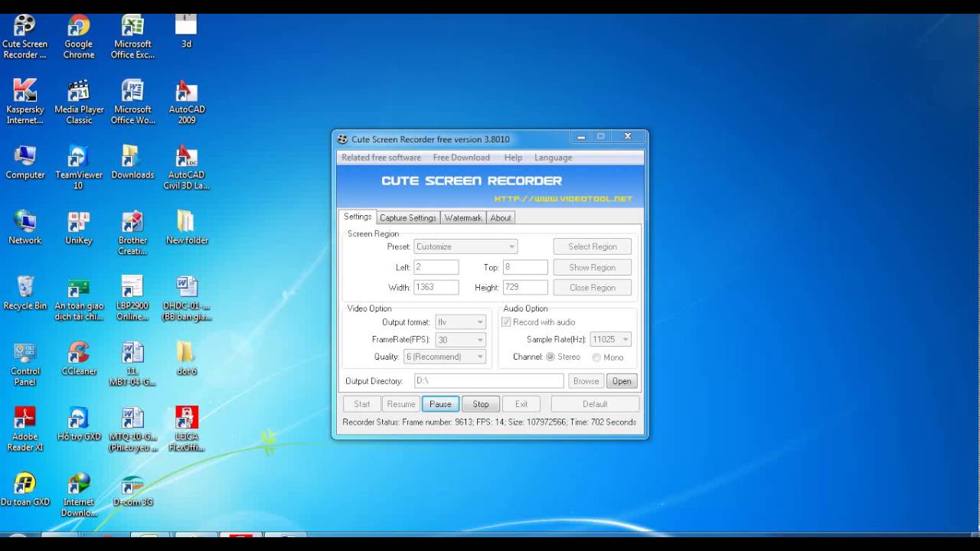Viewport: 980px width, 551px height.
Task: Open the Help menu
Action: click(x=513, y=158)
